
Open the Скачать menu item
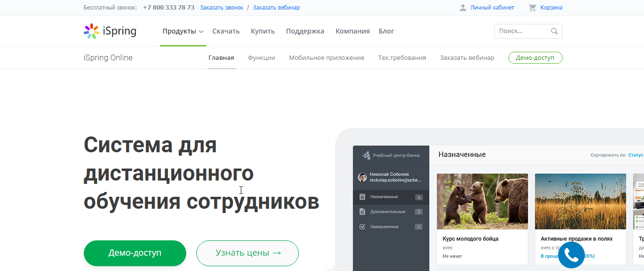pyautogui.click(x=226, y=31)
